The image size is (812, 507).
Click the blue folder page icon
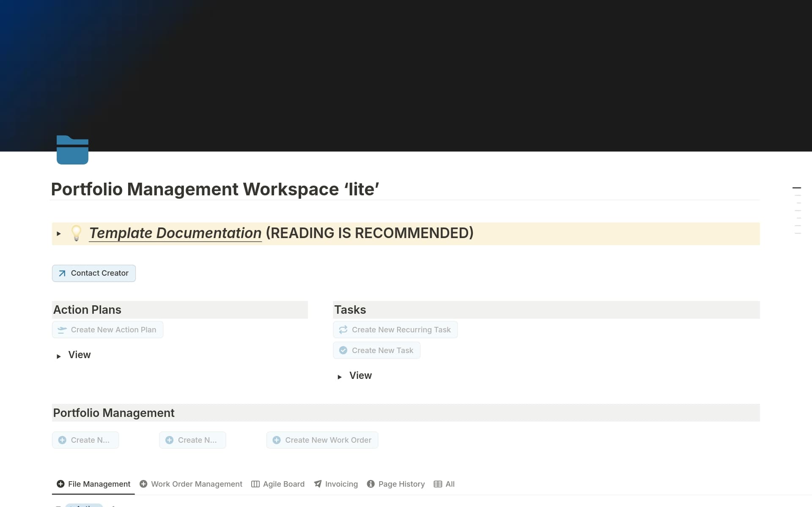[72, 150]
